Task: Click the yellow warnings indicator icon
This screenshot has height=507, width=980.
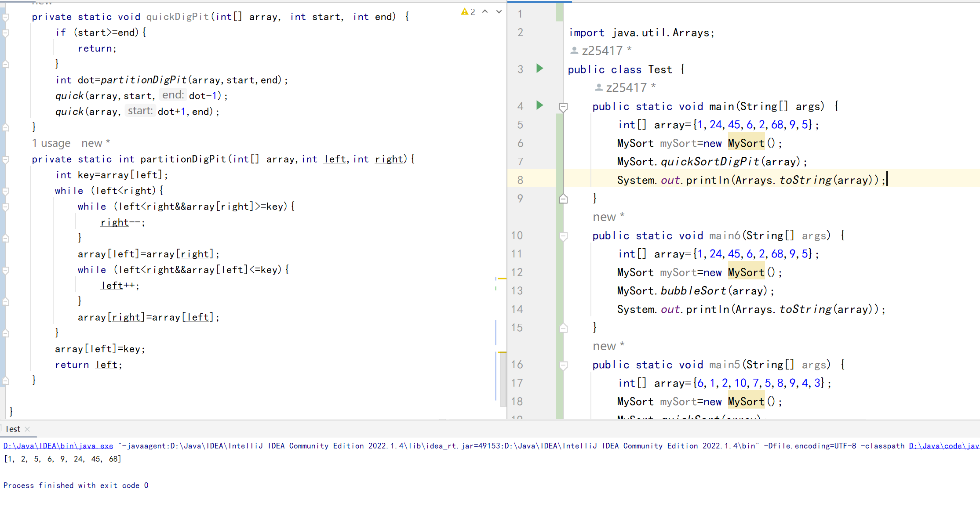Action: coord(465,12)
